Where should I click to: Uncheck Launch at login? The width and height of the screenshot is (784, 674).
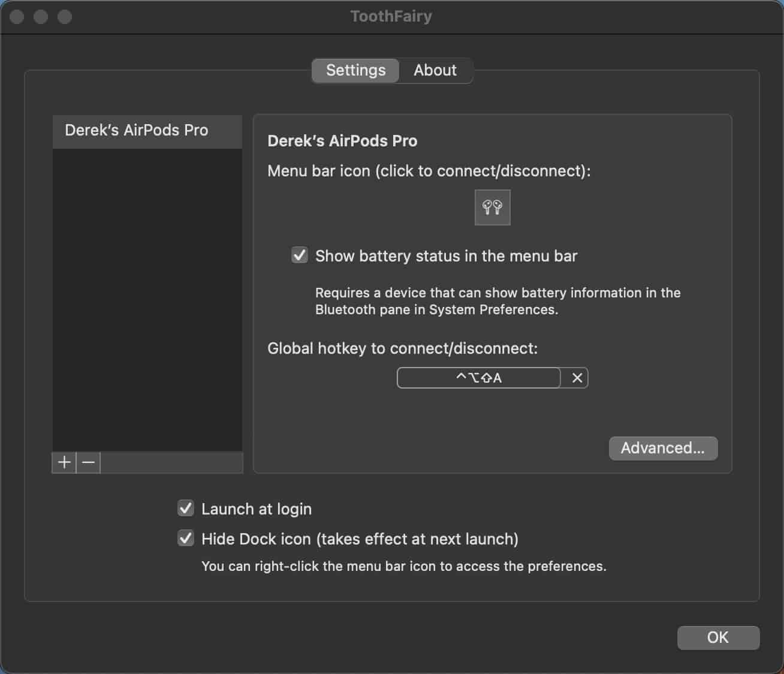pos(186,508)
